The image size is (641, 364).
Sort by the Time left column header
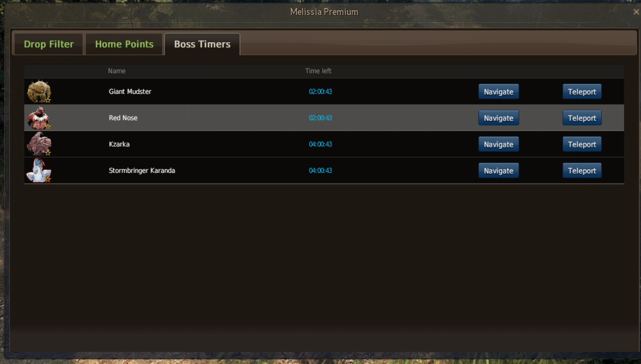[318, 71]
